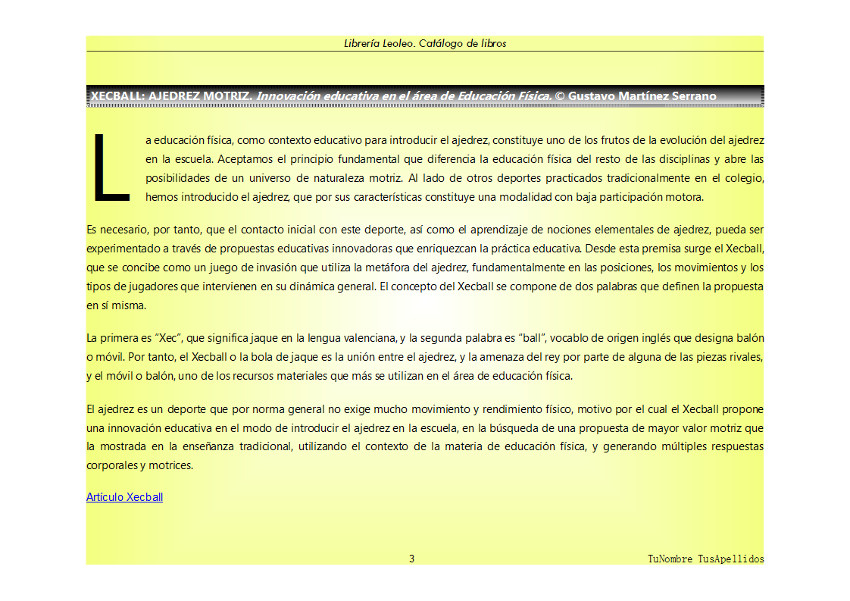
Task: Open the 'Artículo Xecball' hyperlink
Action: point(124,497)
